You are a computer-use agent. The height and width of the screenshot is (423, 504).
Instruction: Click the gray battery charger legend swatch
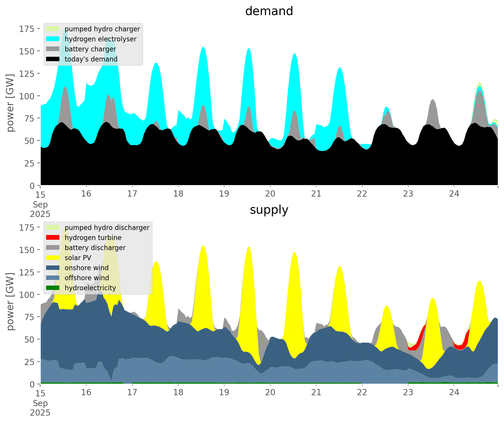coord(53,49)
